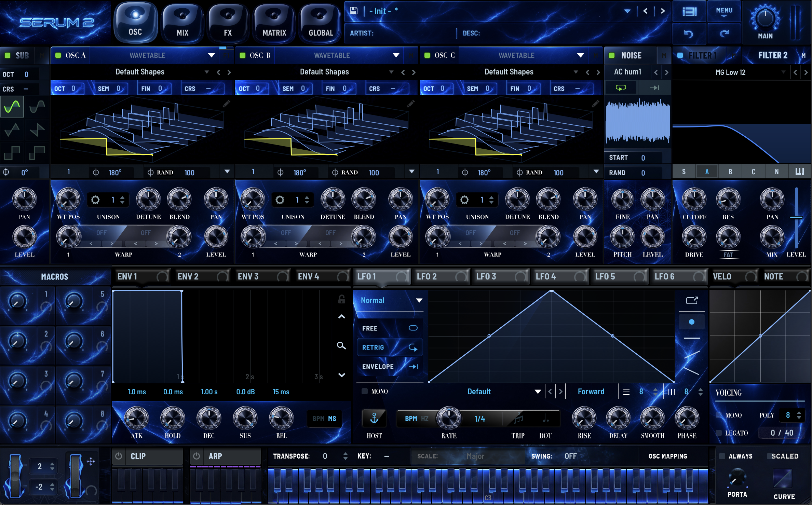Viewport: 812px width, 505px height.
Task: Switch to the GLOBAL tab
Action: point(321,23)
